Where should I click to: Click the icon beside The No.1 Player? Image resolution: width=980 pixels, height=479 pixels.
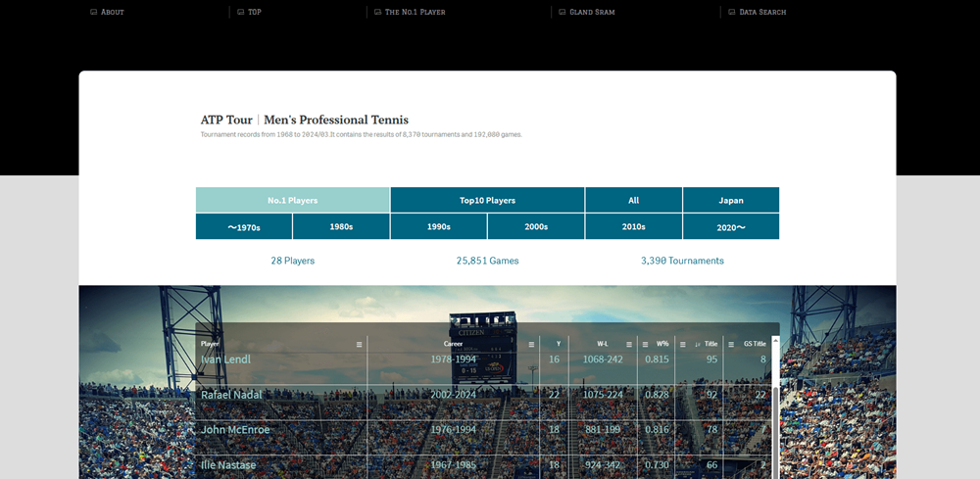click(x=377, y=13)
